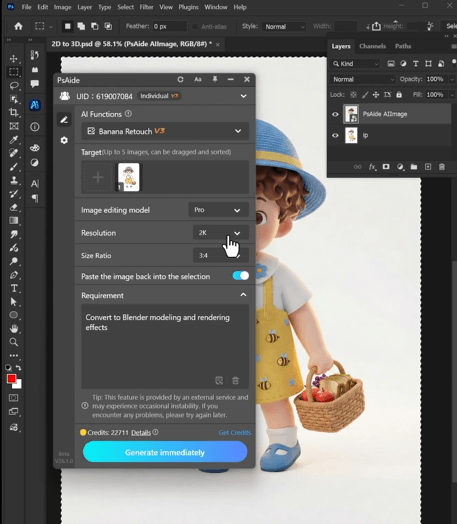Select the Move tool
The height and width of the screenshot is (524, 457).
click(x=14, y=58)
